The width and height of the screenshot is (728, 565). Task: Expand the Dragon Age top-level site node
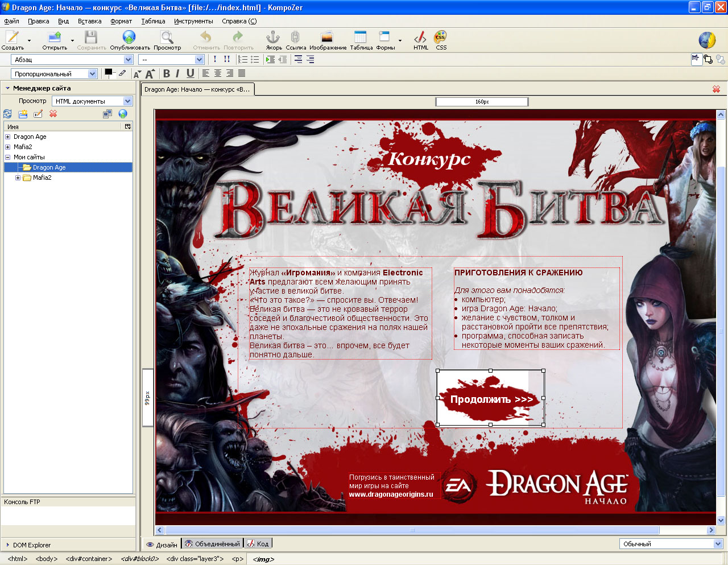coord(7,137)
